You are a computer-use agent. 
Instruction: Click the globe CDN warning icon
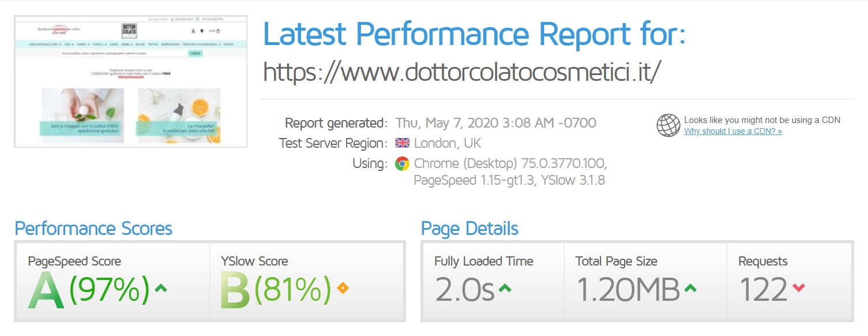pyautogui.click(x=668, y=125)
